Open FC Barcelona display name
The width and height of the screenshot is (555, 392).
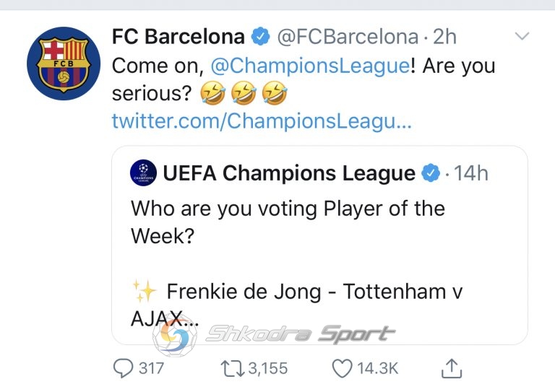pos(178,36)
